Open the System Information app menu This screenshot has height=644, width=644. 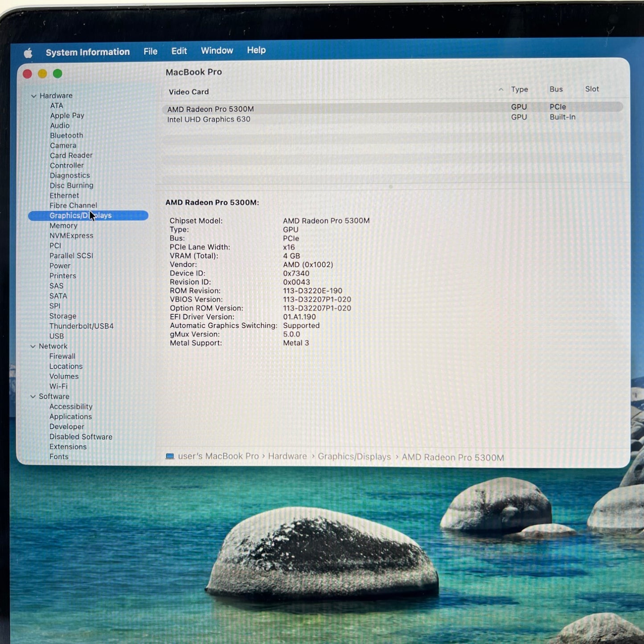pos(87,52)
